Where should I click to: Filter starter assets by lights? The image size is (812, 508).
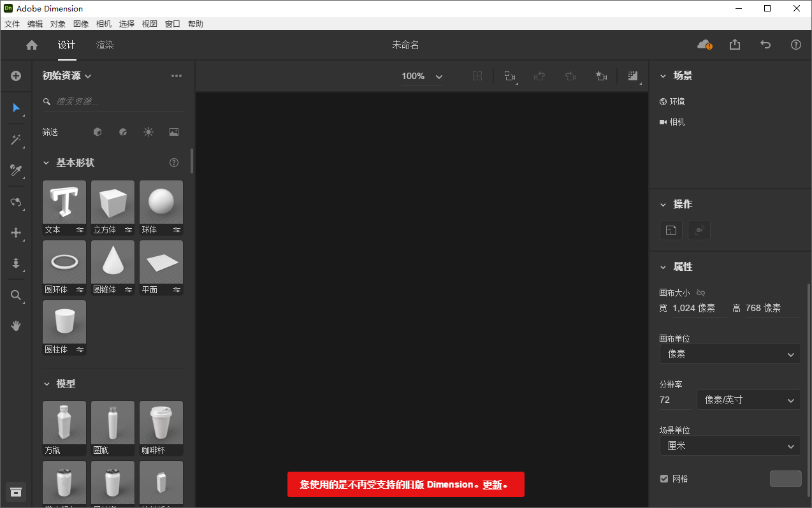(x=148, y=132)
